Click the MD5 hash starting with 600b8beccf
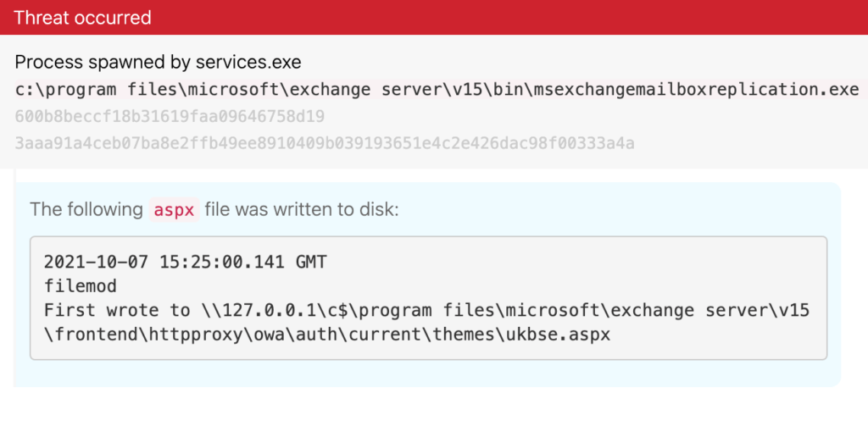Viewport: 868px width, 426px height. 170,116
